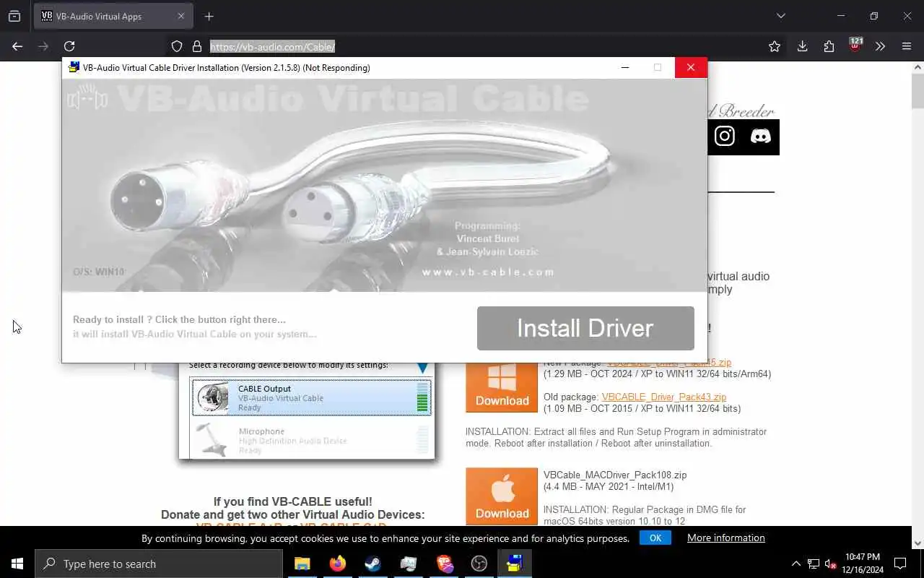
Task: Open the Firefox hamburger menu
Action: (x=907, y=46)
